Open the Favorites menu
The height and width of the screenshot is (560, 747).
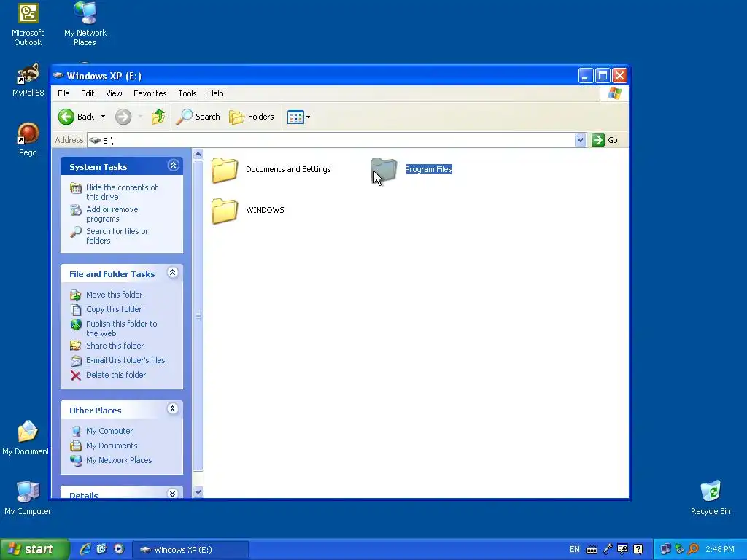150,93
